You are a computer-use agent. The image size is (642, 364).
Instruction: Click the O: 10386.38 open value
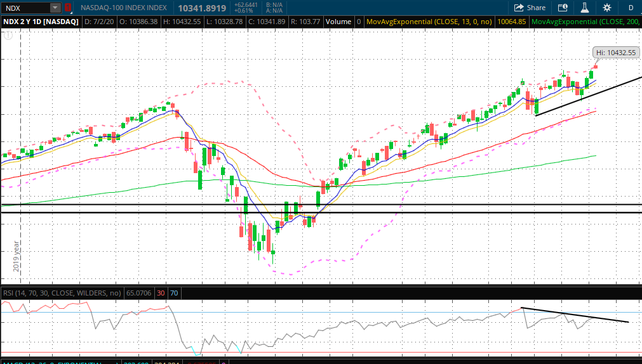coord(138,22)
